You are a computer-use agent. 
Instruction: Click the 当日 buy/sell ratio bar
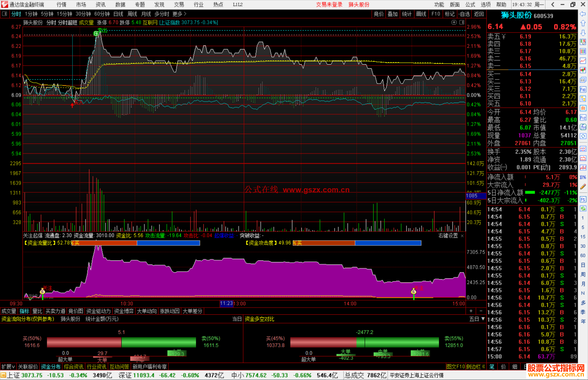(121, 342)
